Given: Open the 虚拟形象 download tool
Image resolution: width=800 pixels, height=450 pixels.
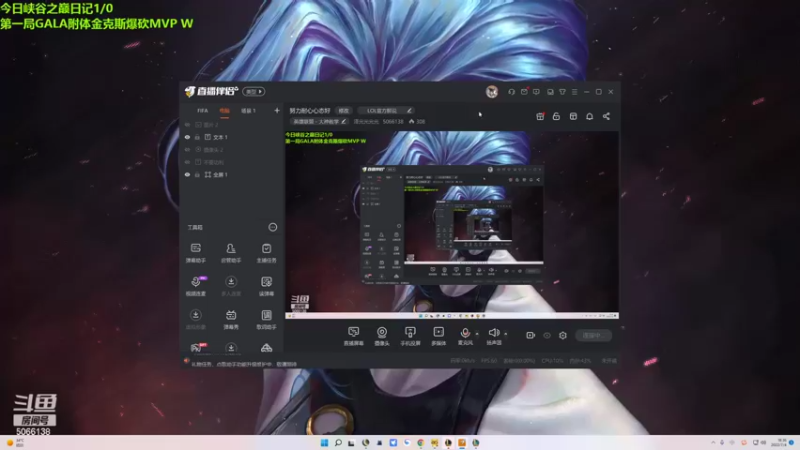Looking at the screenshot, I should (x=195, y=319).
